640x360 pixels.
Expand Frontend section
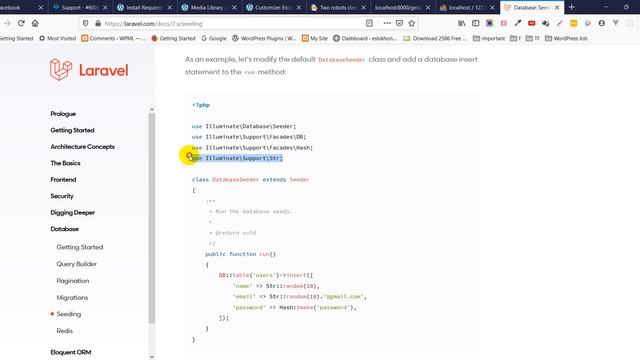(x=63, y=179)
